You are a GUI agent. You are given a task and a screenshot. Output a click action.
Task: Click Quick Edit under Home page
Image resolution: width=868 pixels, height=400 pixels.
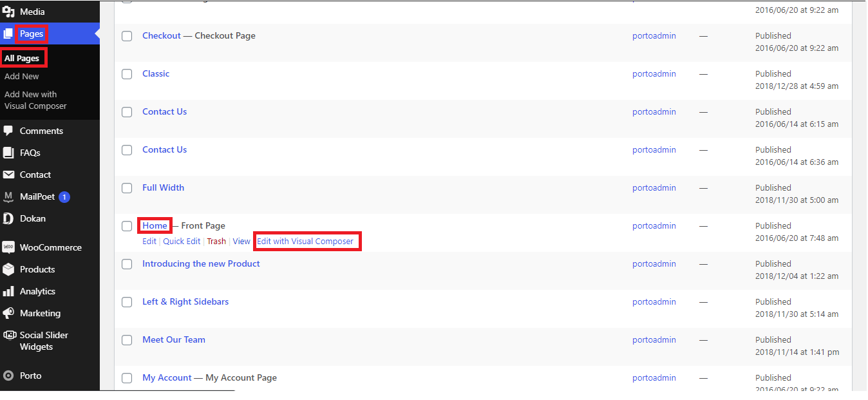coord(182,241)
